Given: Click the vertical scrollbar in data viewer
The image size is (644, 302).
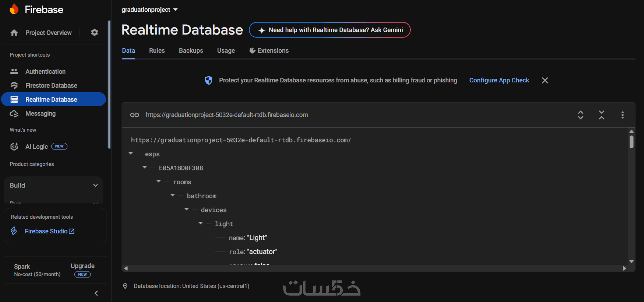Looking at the screenshot, I should coord(631,142).
